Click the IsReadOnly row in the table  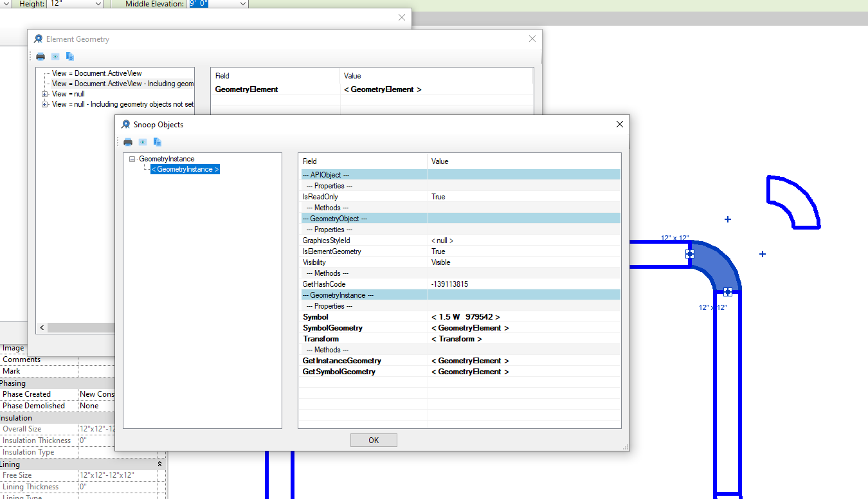tap(460, 197)
